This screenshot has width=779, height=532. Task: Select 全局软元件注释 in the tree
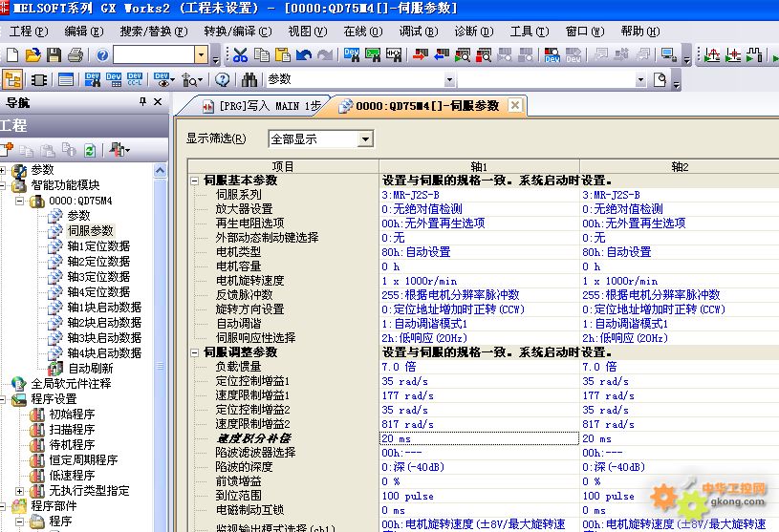[71, 384]
